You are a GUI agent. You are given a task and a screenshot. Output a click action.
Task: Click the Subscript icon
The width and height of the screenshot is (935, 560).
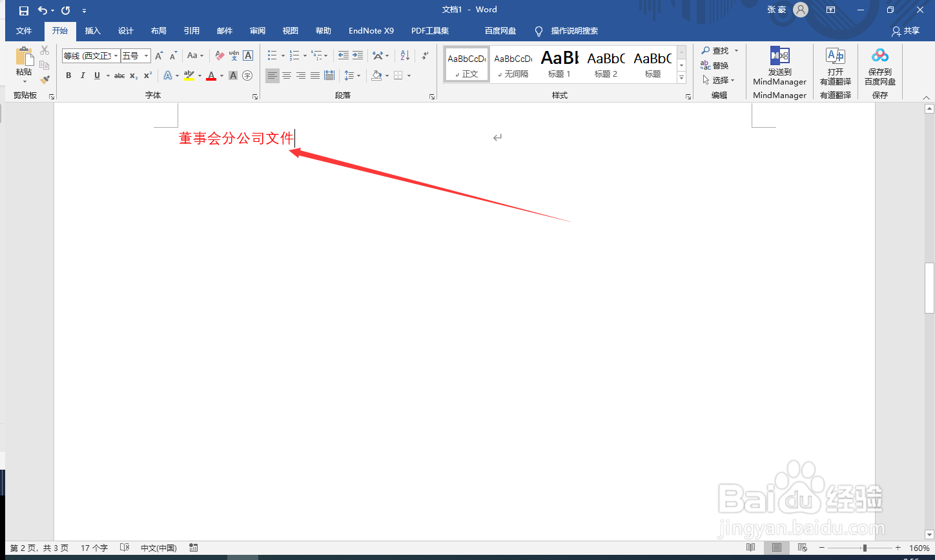(132, 75)
